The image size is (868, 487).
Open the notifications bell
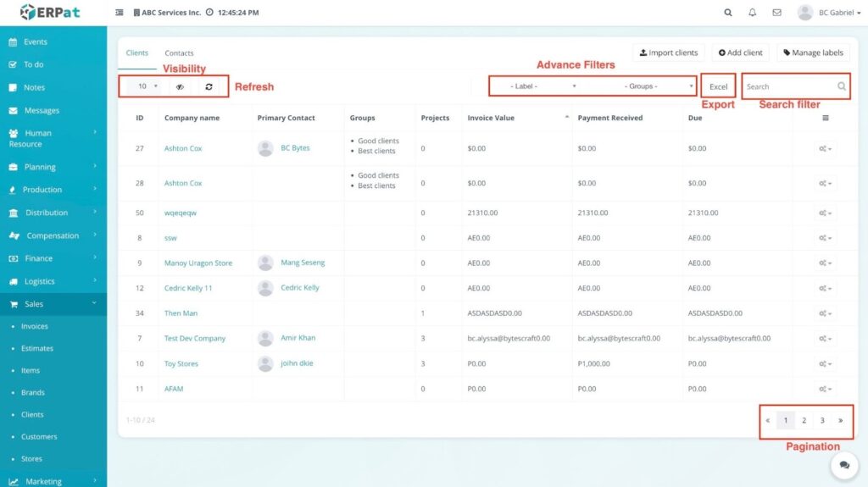pos(753,13)
